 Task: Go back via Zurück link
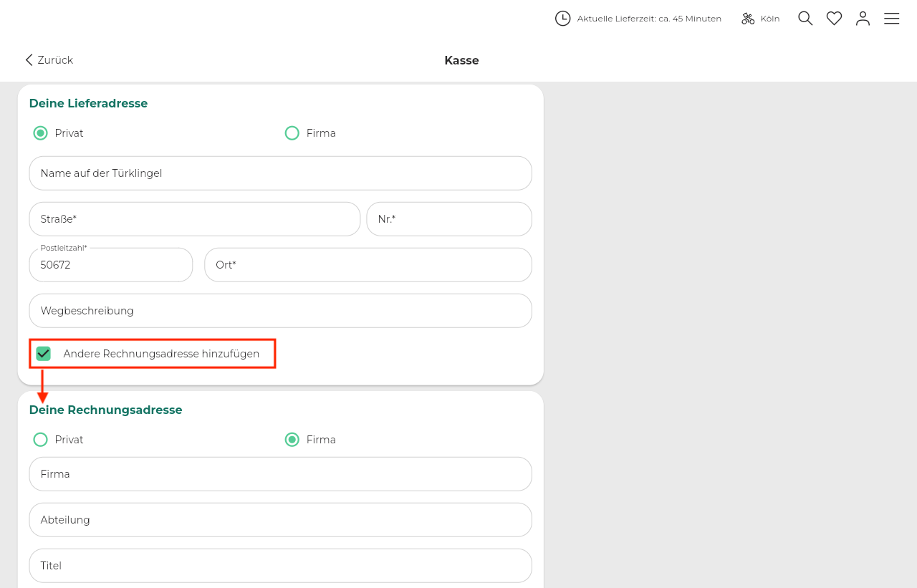tap(55, 60)
